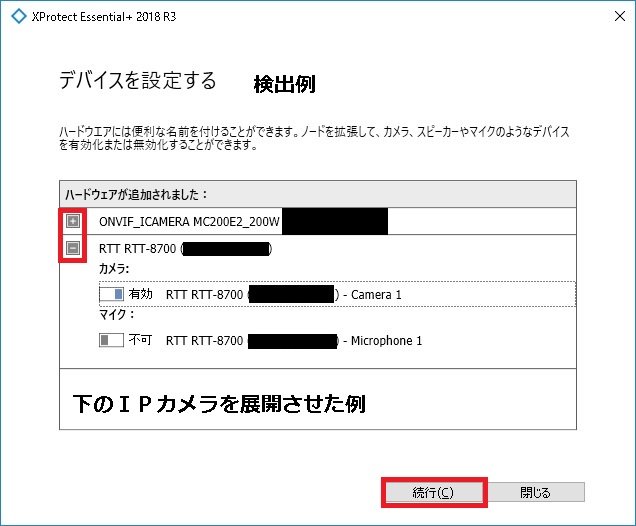Select the RTT RTT-8700 hardware name row
The height and width of the screenshot is (526, 636).
(x=185, y=249)
